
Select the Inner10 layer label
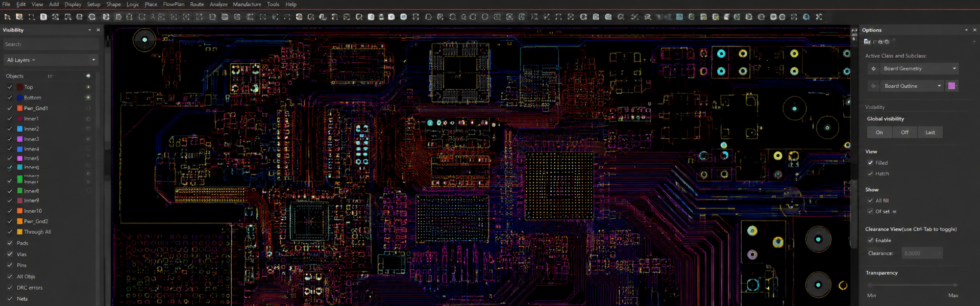click(x=33, y=211)
